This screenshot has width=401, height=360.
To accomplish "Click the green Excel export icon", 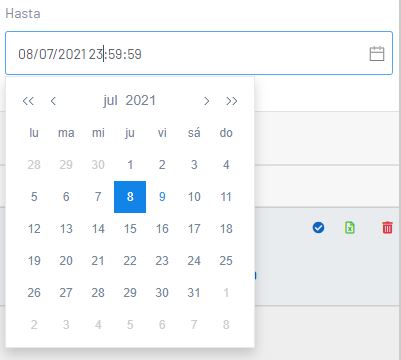I will click(x=350, y=228).
